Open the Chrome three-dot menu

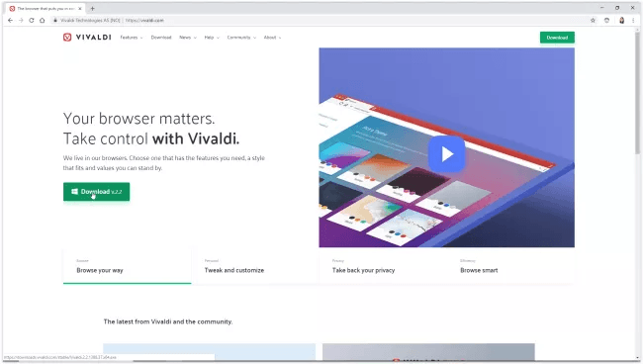(633, 20)
